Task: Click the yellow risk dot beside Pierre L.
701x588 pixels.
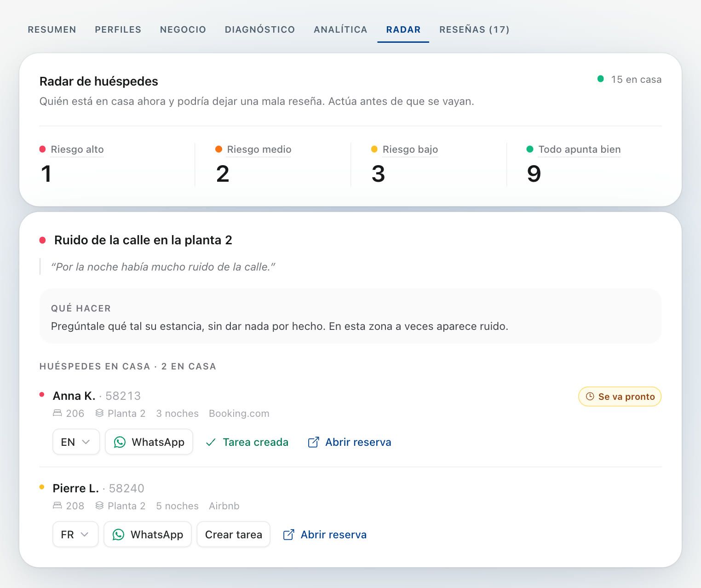Action: tap(42, 487)
